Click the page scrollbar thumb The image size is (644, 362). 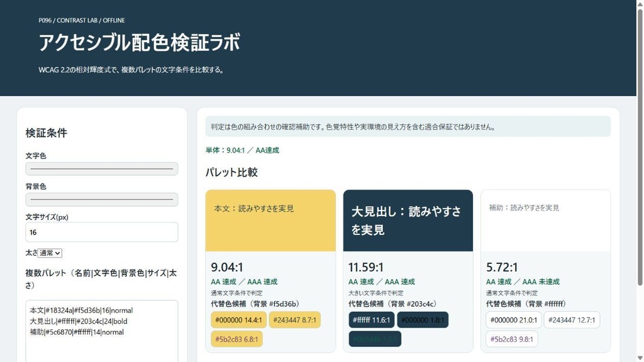[640, 146]
